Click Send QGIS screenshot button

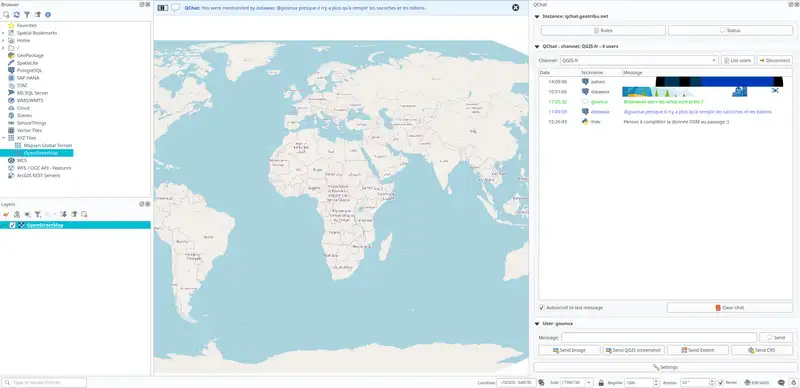tap(633, 350)
